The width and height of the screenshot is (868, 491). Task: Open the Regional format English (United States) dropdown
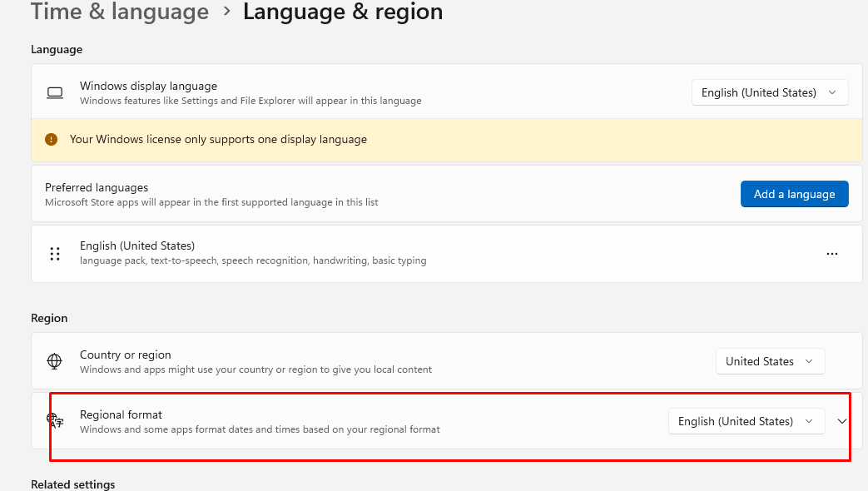[x=746, y=421]
